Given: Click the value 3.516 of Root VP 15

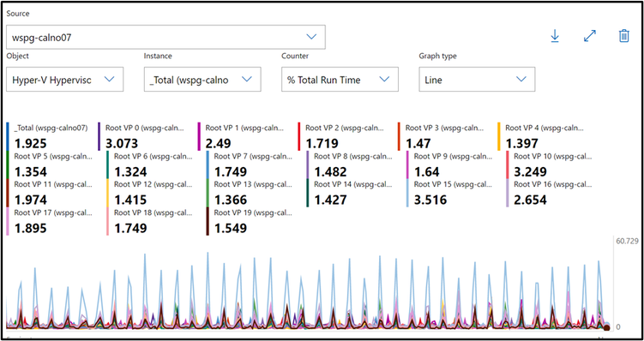Looking at the screenshot, I should [430, 200].
